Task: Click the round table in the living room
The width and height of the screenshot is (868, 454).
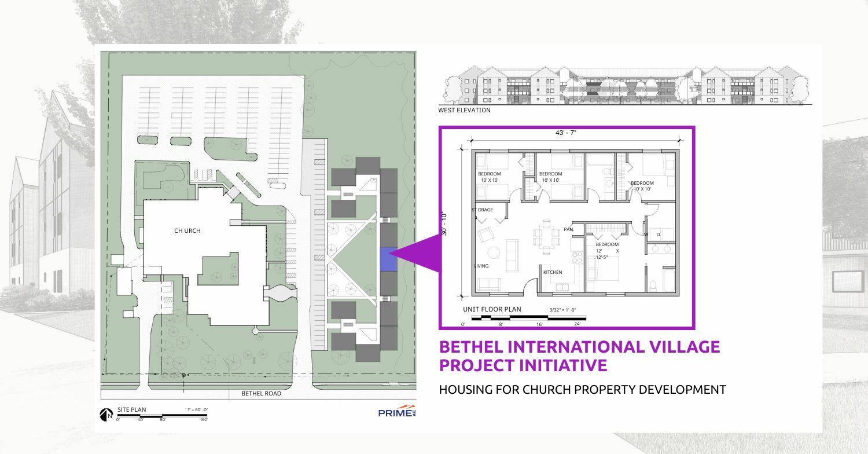Action: [494, 252]
